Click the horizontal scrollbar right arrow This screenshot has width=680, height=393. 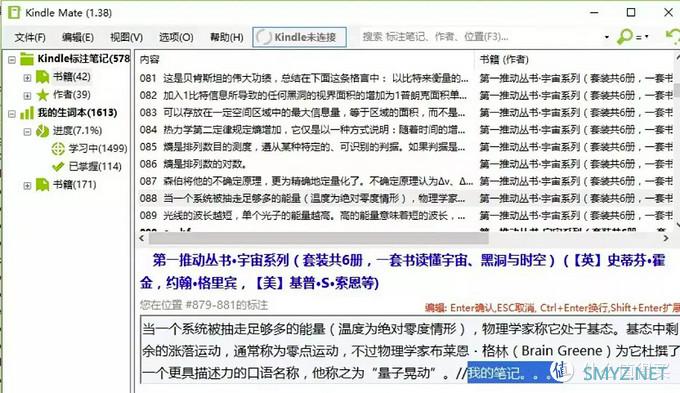[x=666, y=238]
